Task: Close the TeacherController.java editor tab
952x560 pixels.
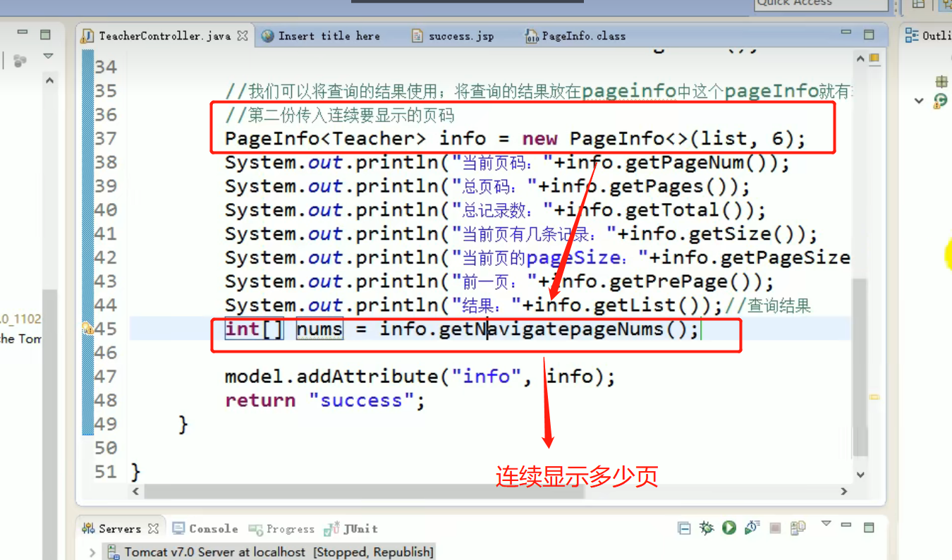Action: 243,36
